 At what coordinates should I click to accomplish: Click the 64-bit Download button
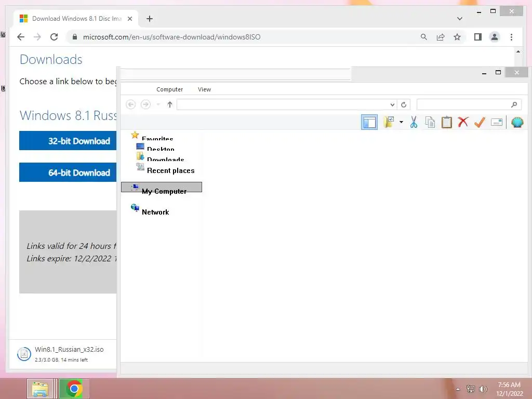tap(68, 172)
